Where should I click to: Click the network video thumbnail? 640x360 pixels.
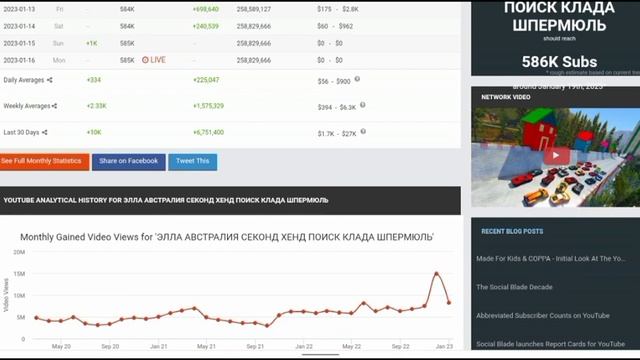pos(556,157)
